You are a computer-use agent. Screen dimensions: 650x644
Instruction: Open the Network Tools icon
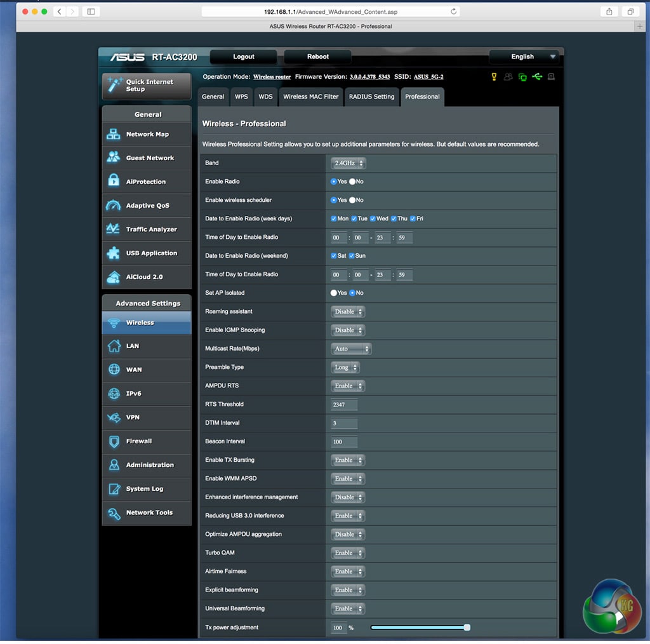pos(114,513)
